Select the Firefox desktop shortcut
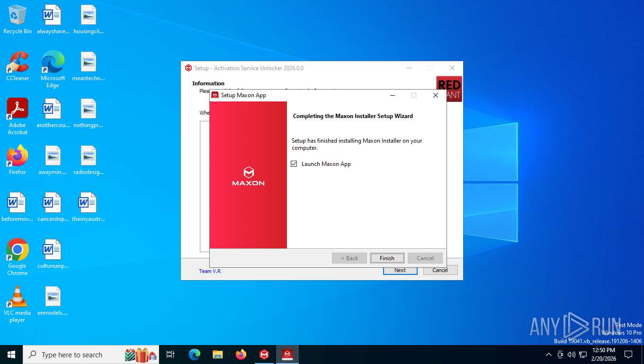 (18, 160)
